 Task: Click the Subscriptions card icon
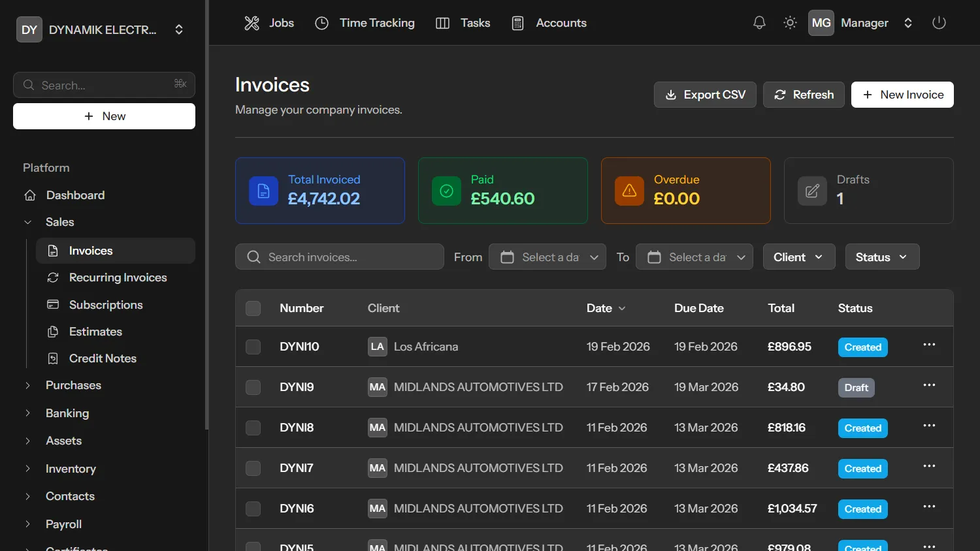point(53,305)
